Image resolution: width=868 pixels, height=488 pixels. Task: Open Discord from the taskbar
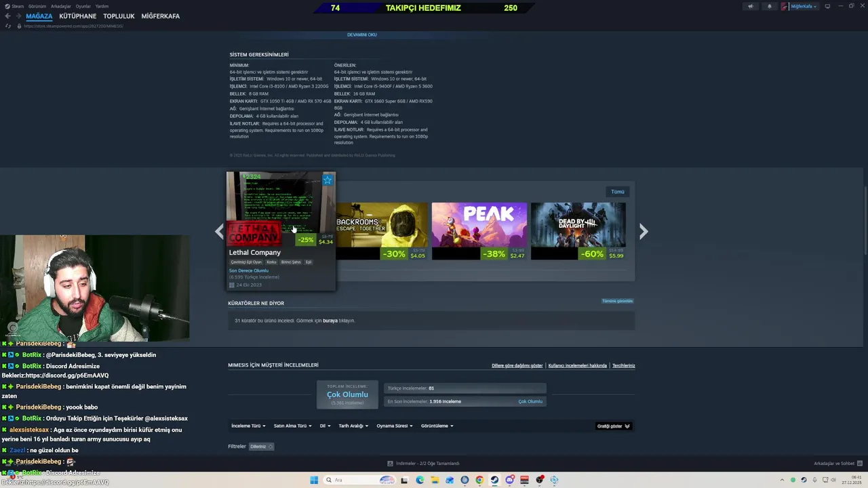coord(509,480)
